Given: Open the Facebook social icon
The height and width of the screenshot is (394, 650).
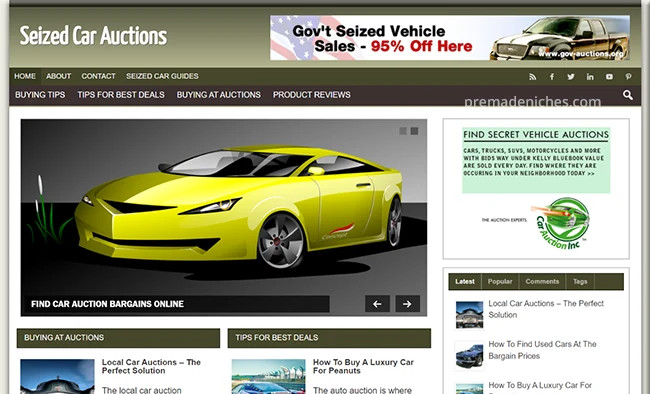Looking at the screenshot, I should (552, 77).
